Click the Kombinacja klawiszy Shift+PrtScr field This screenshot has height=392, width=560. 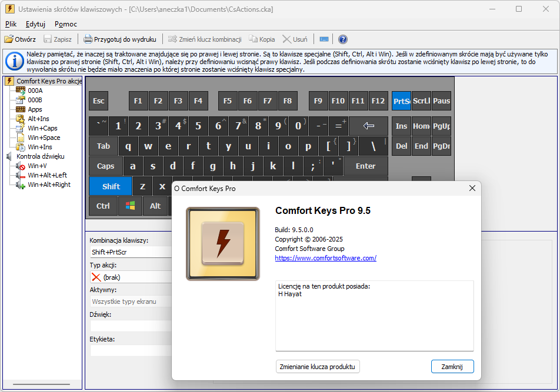tap(131, 252)
